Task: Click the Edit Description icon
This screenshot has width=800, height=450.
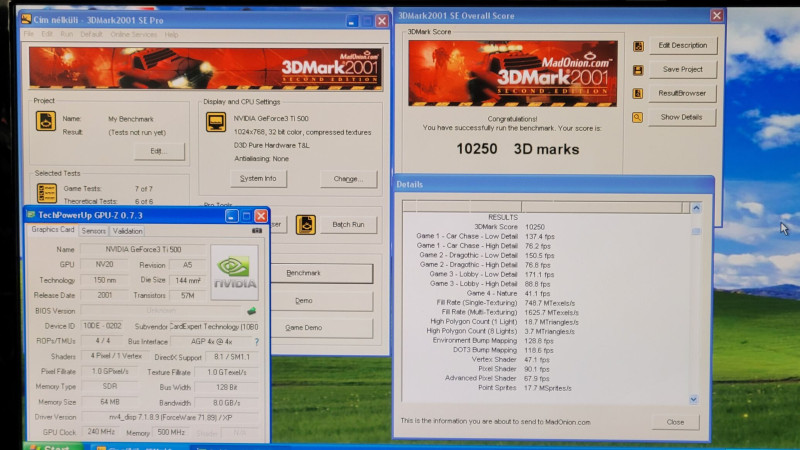Action: [638, 46]
